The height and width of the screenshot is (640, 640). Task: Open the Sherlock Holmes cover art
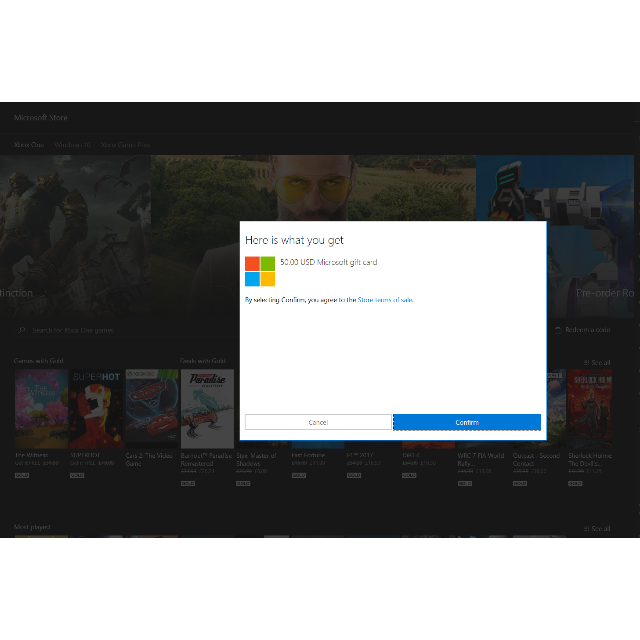[590, 409]
